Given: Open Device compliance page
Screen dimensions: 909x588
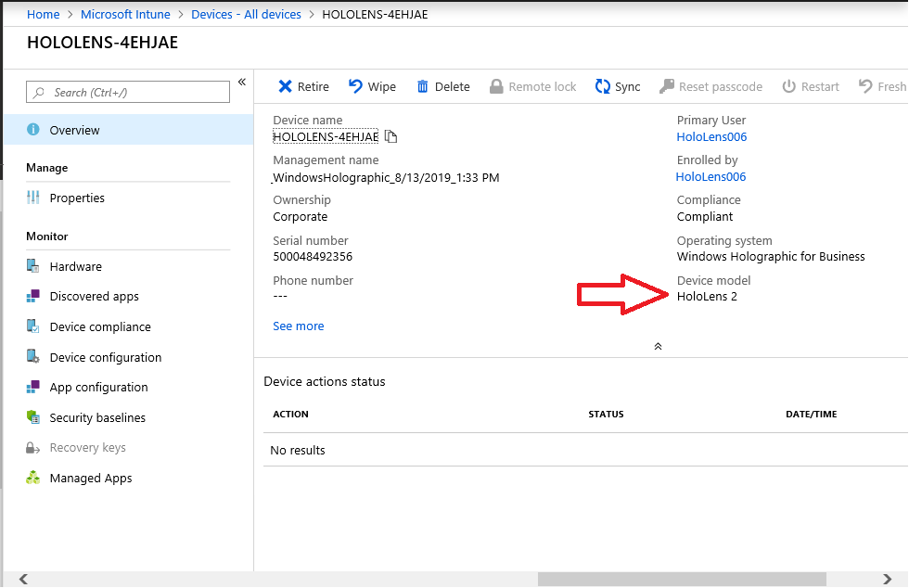Looking at the screenshot, I should (x=100, y=327).
